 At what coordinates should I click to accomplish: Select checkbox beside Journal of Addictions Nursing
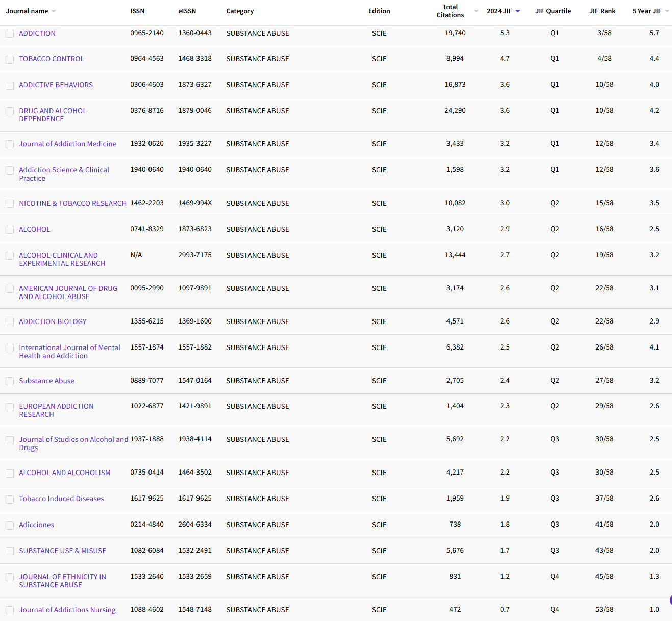[x=10, y=610]
